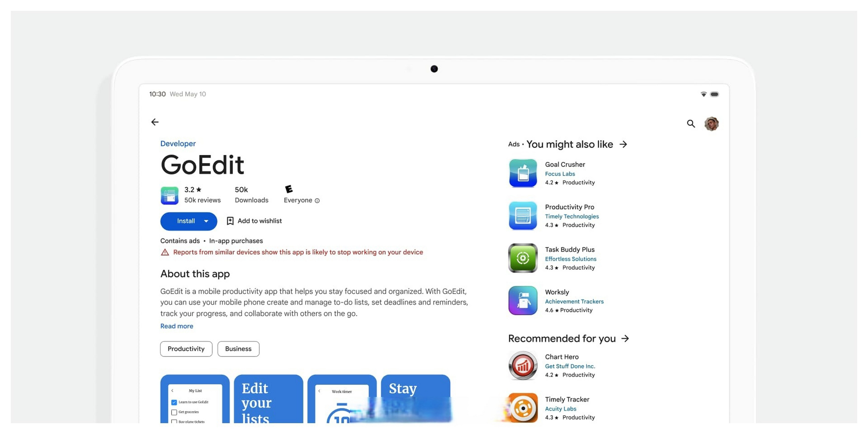Click the Chart Hero app icon
Screen dimensions: 868x434
522,366
